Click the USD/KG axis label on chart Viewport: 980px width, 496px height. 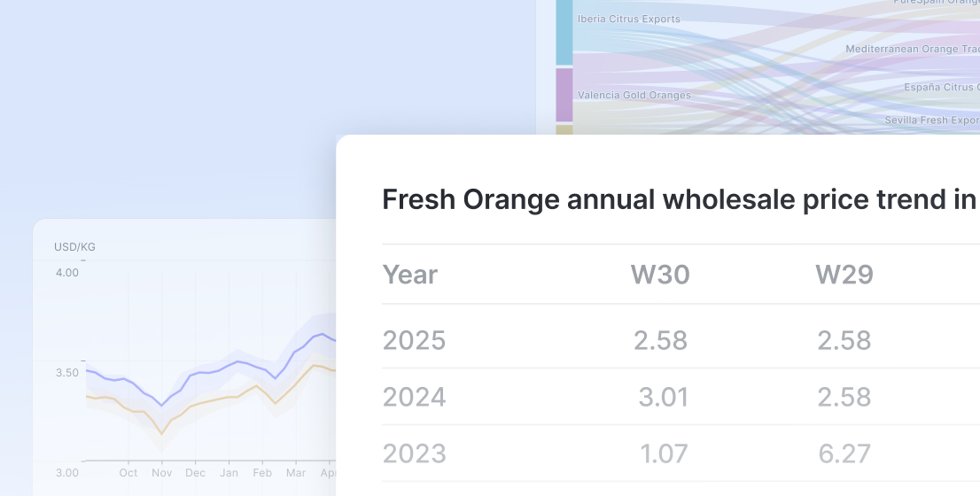(74, 247)
